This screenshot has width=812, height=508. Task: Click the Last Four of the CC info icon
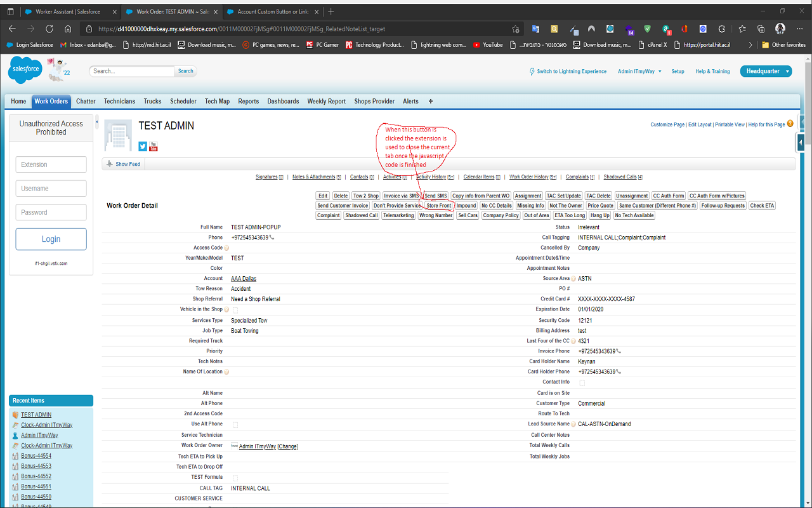(573, 341)
